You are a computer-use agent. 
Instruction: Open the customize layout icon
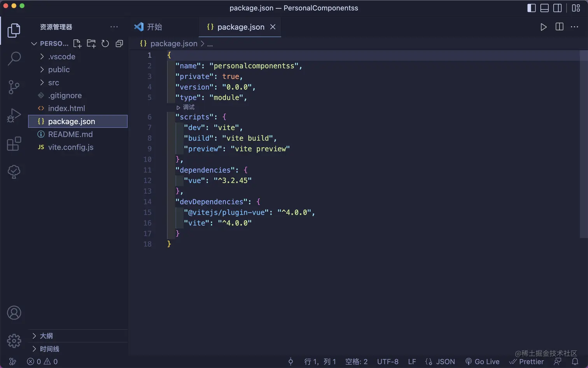click(576, 8)
